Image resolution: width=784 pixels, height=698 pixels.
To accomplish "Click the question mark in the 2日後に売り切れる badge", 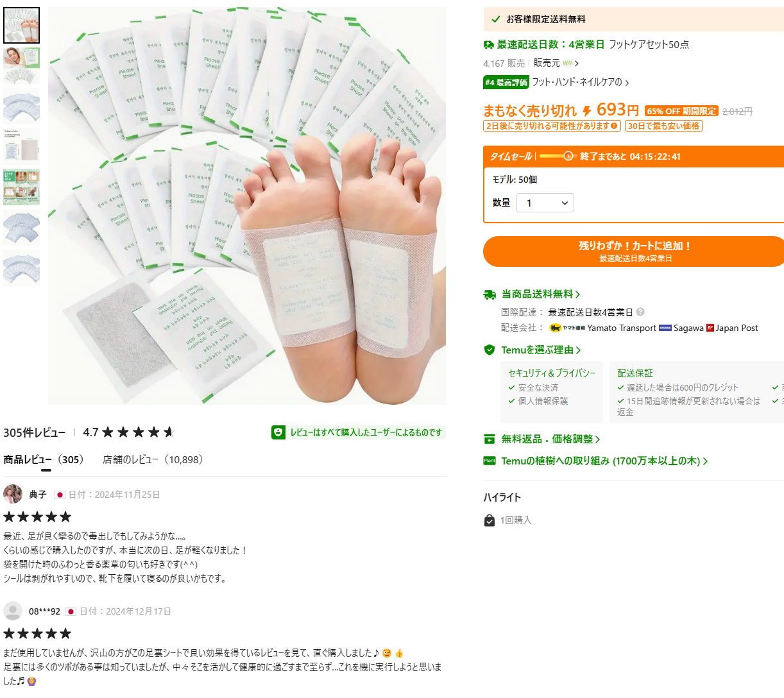I will 614,126.
